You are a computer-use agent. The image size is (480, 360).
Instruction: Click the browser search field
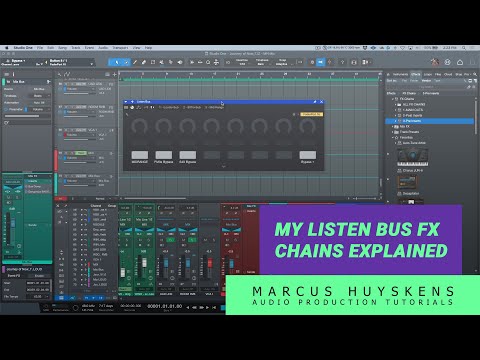426,87
